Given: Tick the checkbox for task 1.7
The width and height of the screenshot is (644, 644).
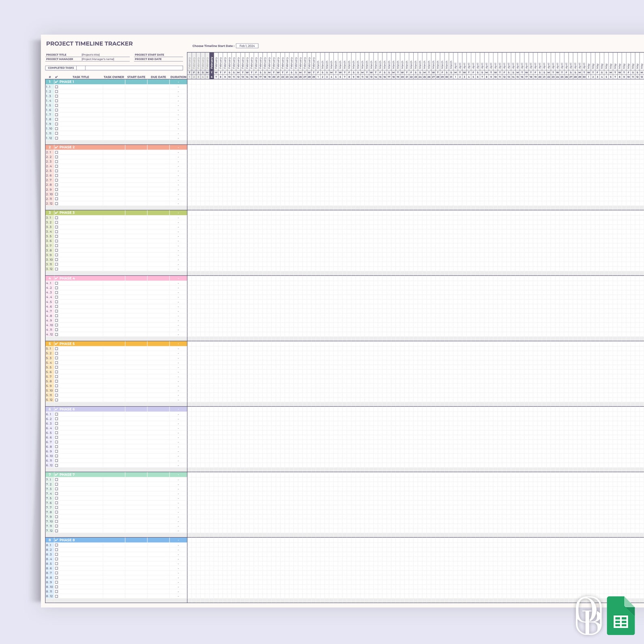Looking at the screenshot, I should [x=56, y=115].
